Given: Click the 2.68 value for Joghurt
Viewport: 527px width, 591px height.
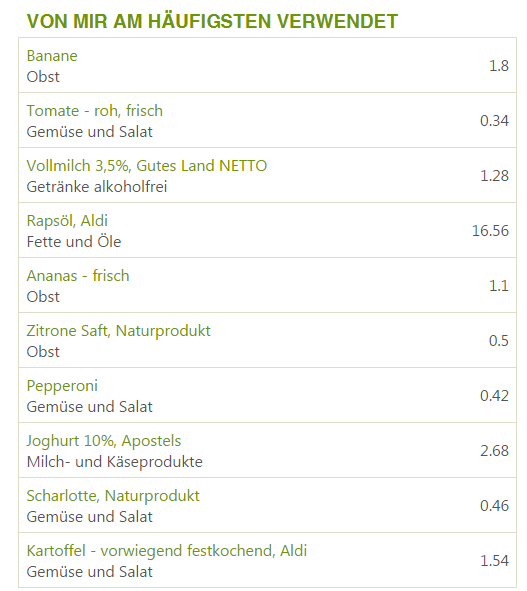Looking at the screenshot, I should [x=494, y=451].
